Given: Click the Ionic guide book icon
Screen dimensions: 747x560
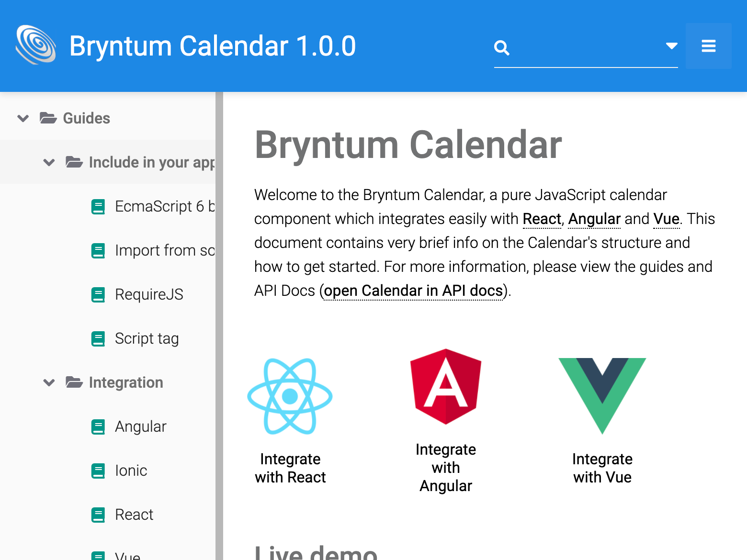Looking at the screenshot, I should [x=98, y=471].
